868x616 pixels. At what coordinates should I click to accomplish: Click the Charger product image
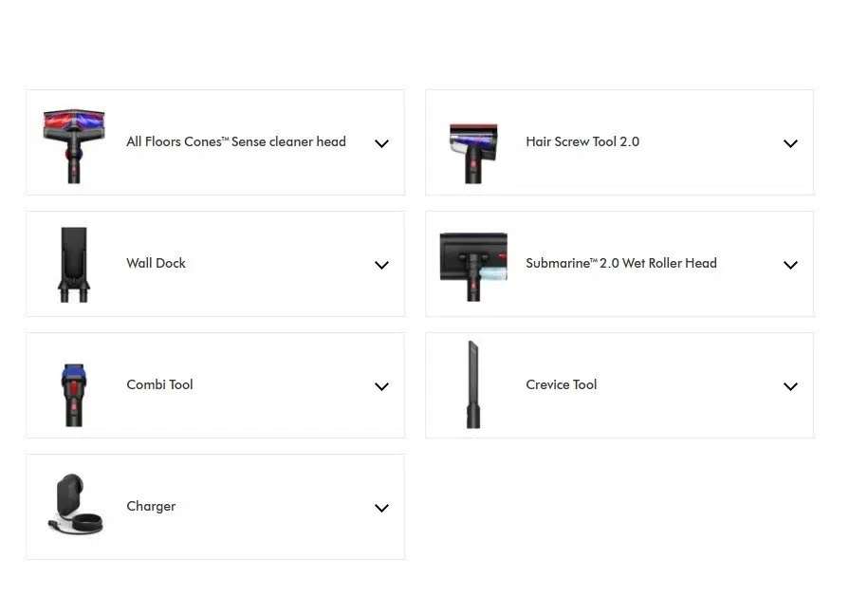click(x=75, y=504)
